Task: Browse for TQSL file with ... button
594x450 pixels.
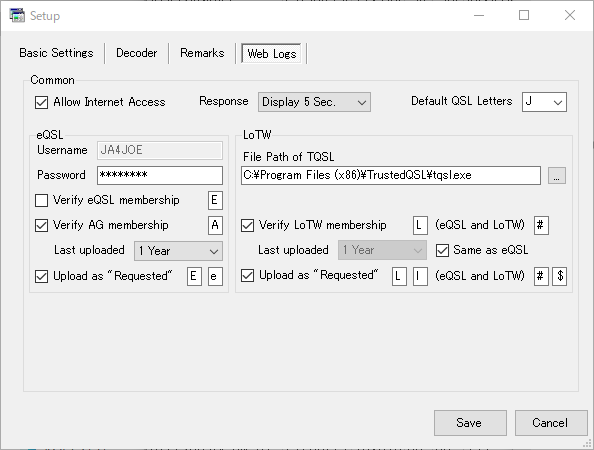Action: 556,176
